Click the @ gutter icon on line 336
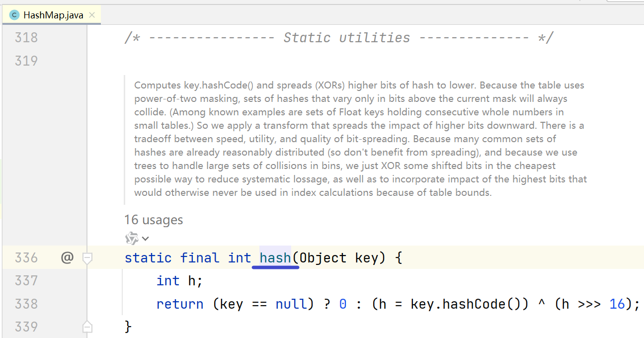This screenshot has height=338, width=644. click(67, 257)
